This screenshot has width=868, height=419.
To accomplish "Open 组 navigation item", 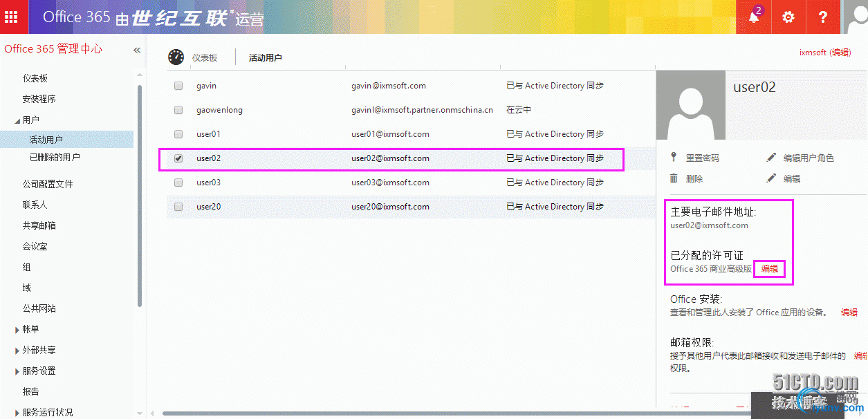I will click(27, 267).
